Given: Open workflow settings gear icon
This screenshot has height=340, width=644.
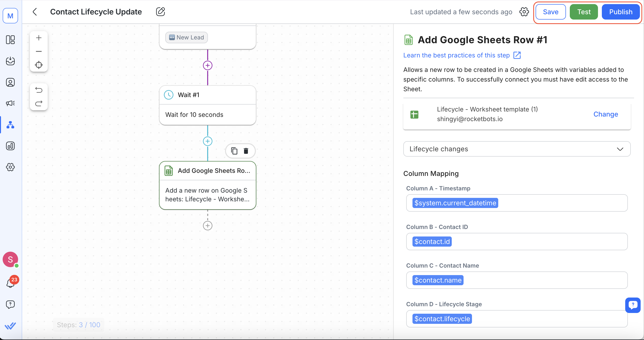Looking at the screenshot, I should coord(524,12).
